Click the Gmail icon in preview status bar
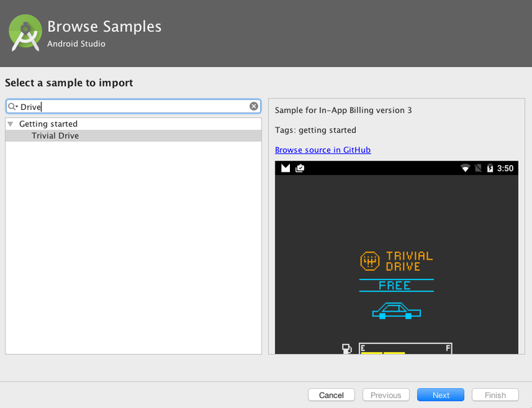 [x=286, y=168]
